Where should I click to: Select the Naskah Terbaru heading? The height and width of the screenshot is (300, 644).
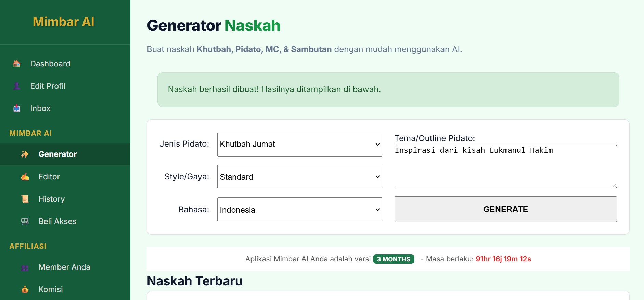[x=194, y=280]
